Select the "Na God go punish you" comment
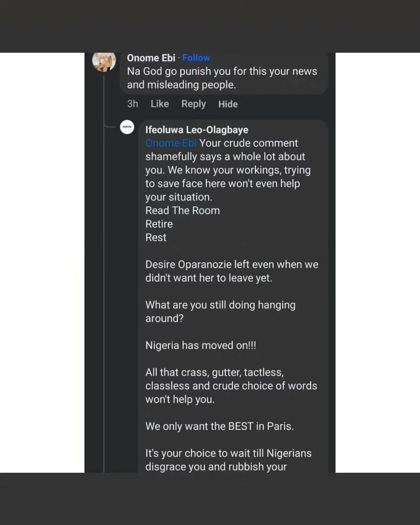This screenshot has width=420, height=525. [222, 78]
